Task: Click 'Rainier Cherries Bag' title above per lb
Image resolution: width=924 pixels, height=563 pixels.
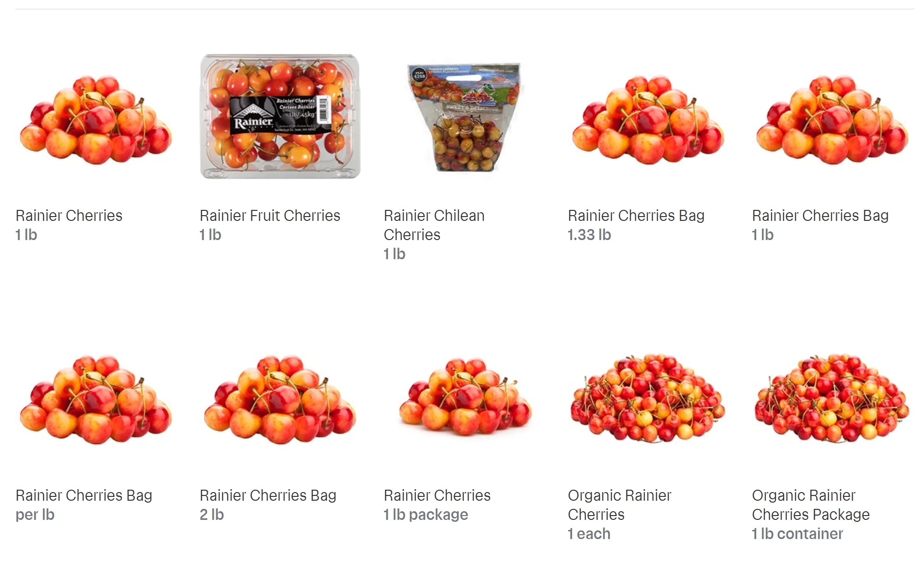Action: (x=84, y=495)
